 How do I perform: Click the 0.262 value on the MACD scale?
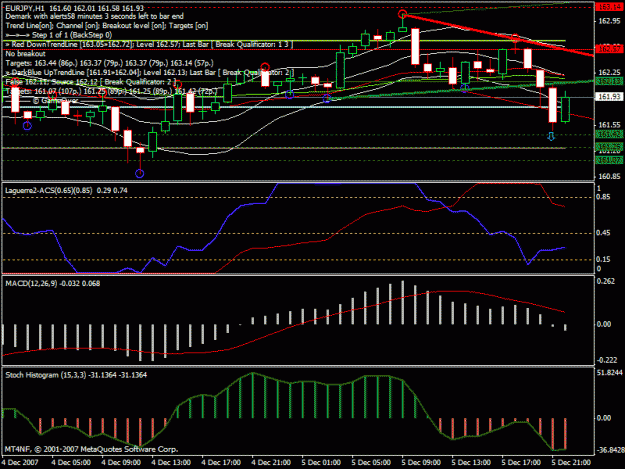[605, 281]
